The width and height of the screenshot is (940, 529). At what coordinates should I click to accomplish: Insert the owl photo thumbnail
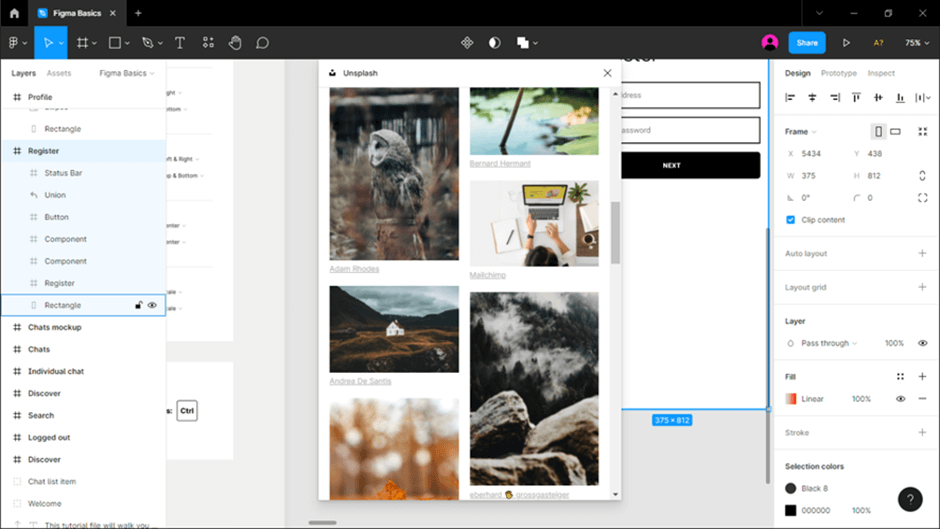click(394, 173)
